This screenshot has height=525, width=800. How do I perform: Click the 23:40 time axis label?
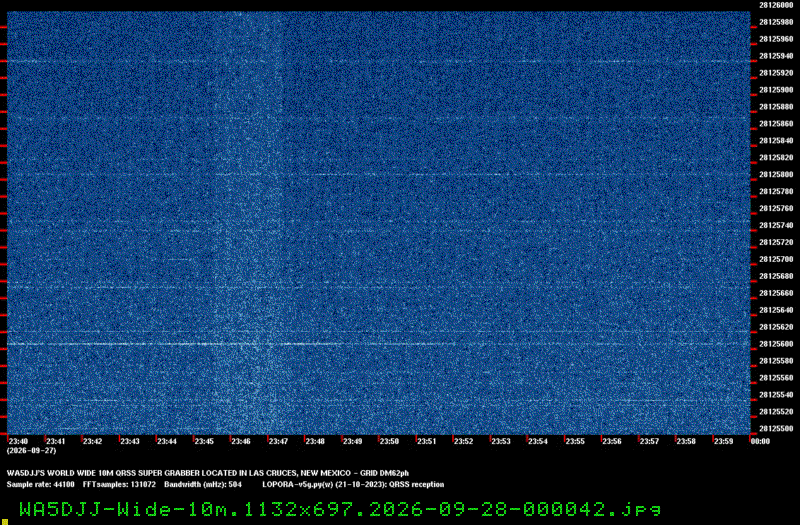(x=18, y=441)
